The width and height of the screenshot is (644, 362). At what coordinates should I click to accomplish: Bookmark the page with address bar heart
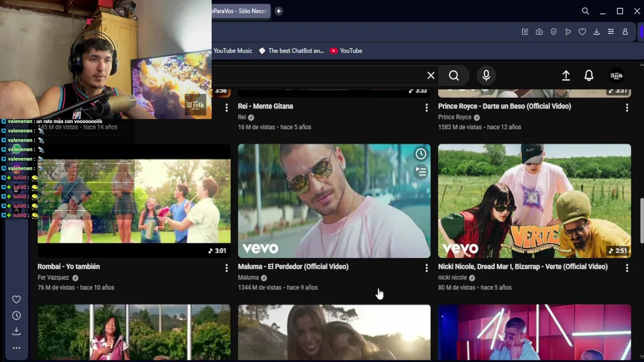point(582,32)
